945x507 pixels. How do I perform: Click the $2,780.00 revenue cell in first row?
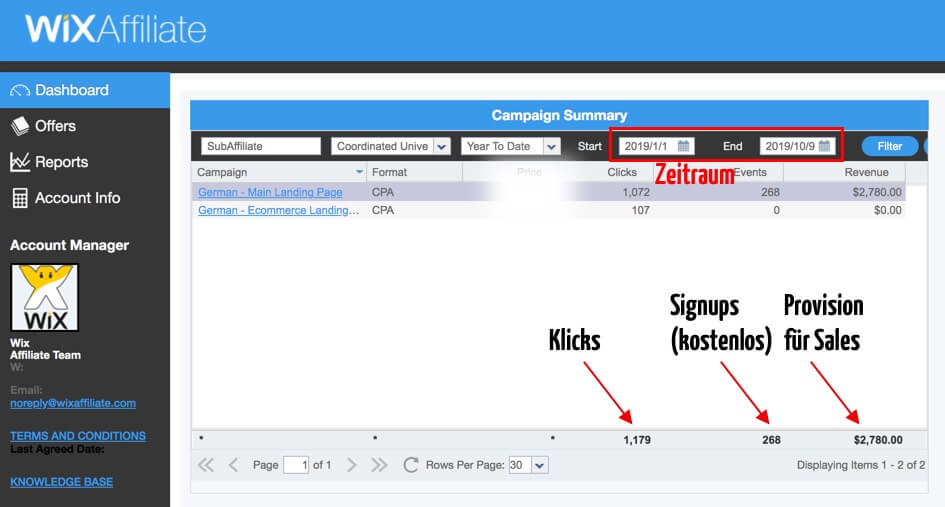[877, 192]
